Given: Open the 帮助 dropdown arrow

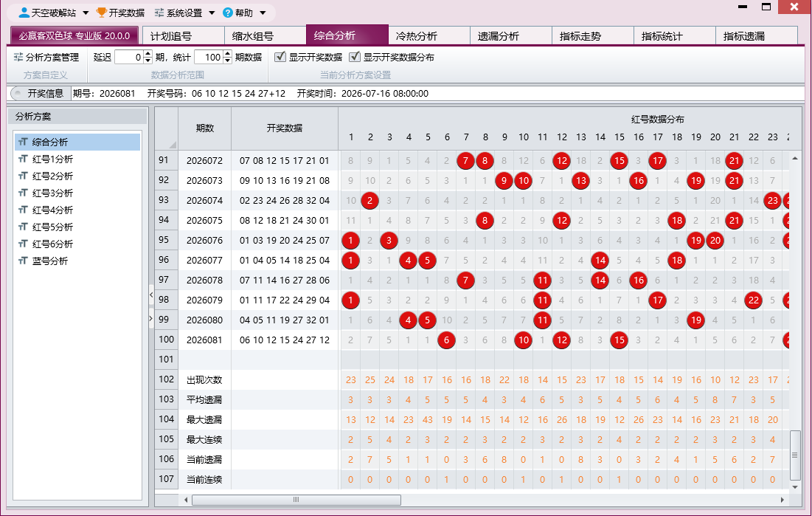Looking at the screenshot, I should (263, 13).
